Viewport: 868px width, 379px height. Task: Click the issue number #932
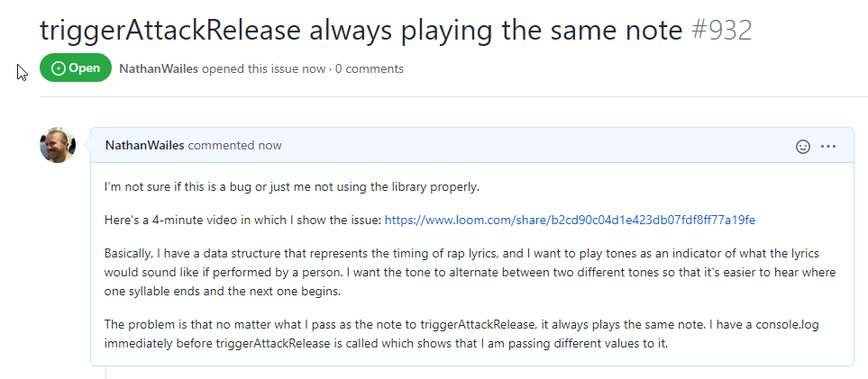click(x=721, y=30)
